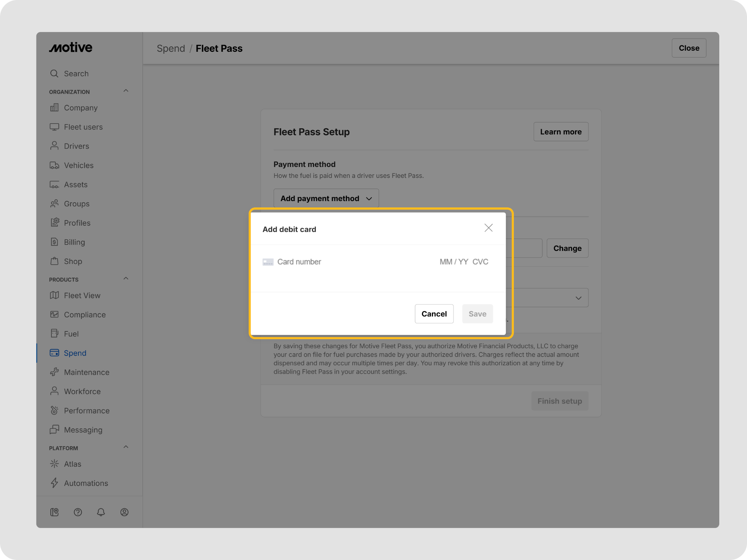Collapse the Organization section
Image resolution: width=747 pixels, height=560 pixels.
point(126,91)
